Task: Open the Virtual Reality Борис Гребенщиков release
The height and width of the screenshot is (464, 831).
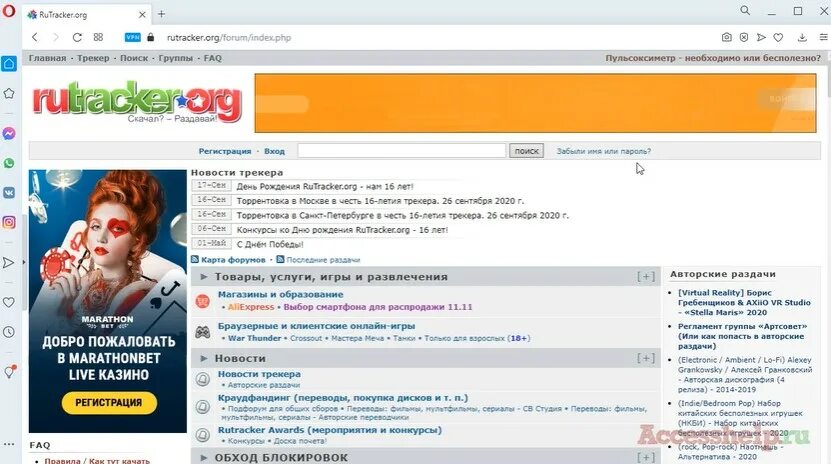Action: (x=744, y=302)
